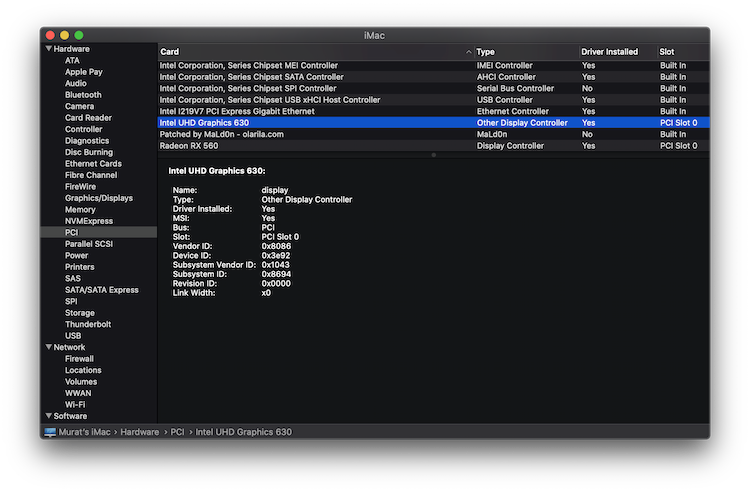Image resolution: width=750 pixels, height=492 pixels.
Task: Select Memory in the sidebar
Action: (x=80, y=209)
